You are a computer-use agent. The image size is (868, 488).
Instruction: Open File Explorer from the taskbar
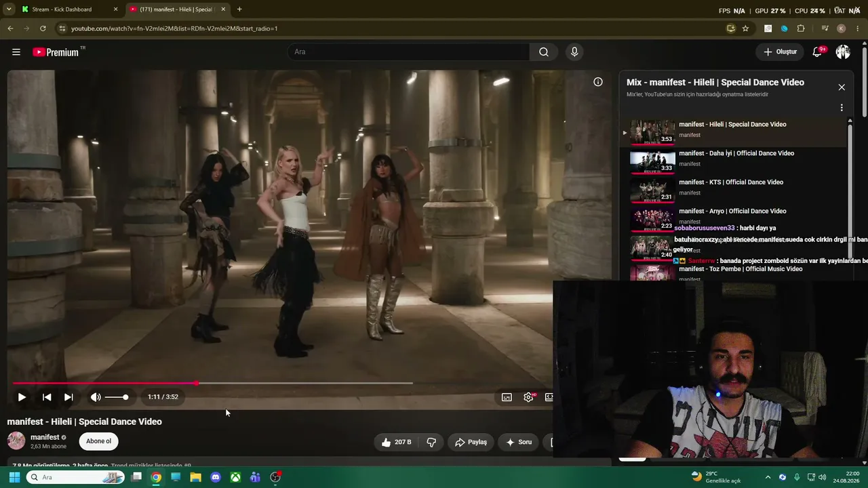click(x=195, y=477)
